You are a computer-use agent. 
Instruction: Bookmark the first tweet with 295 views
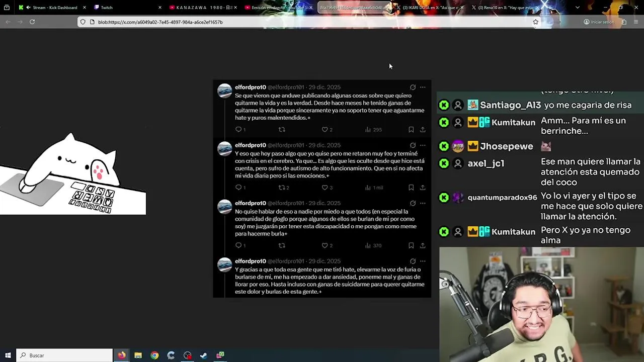click(411, 130)
